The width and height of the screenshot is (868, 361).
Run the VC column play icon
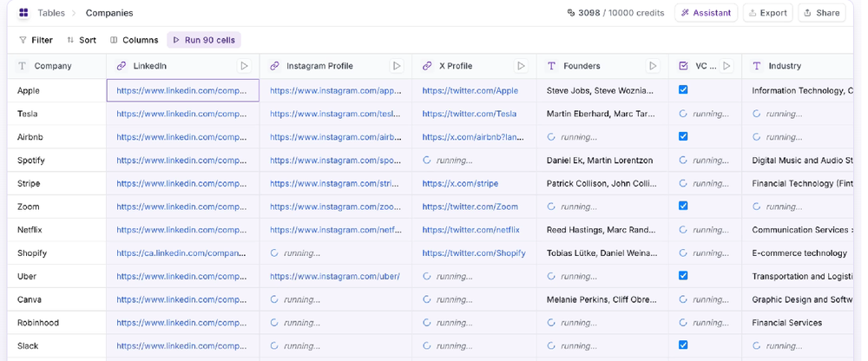tap(727, 66)
